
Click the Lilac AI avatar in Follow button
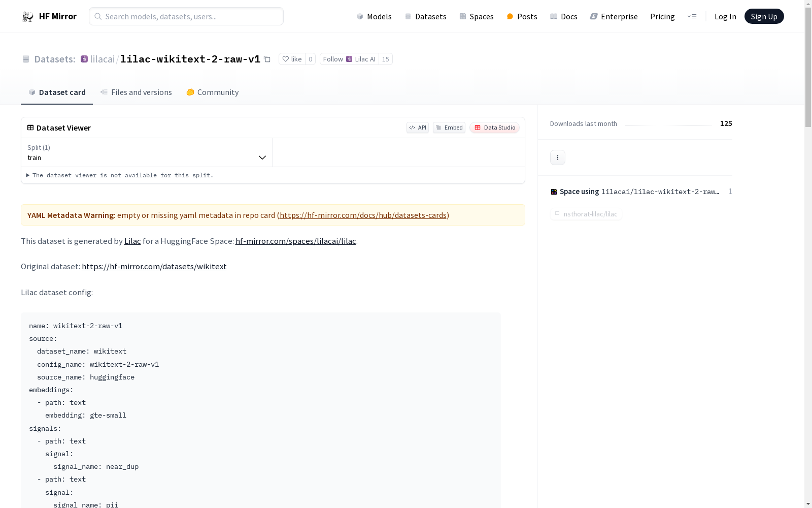349,59
